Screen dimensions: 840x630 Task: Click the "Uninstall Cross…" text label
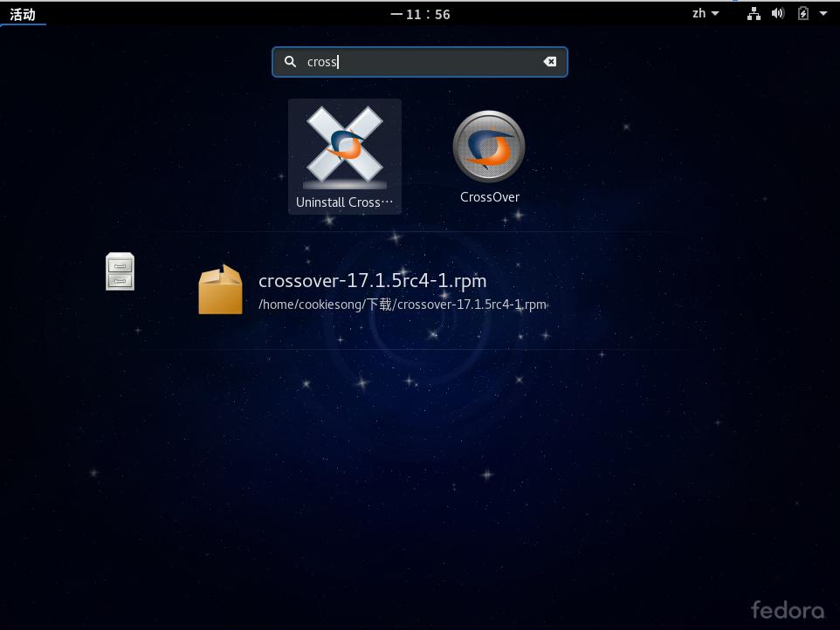coord(344,202)
